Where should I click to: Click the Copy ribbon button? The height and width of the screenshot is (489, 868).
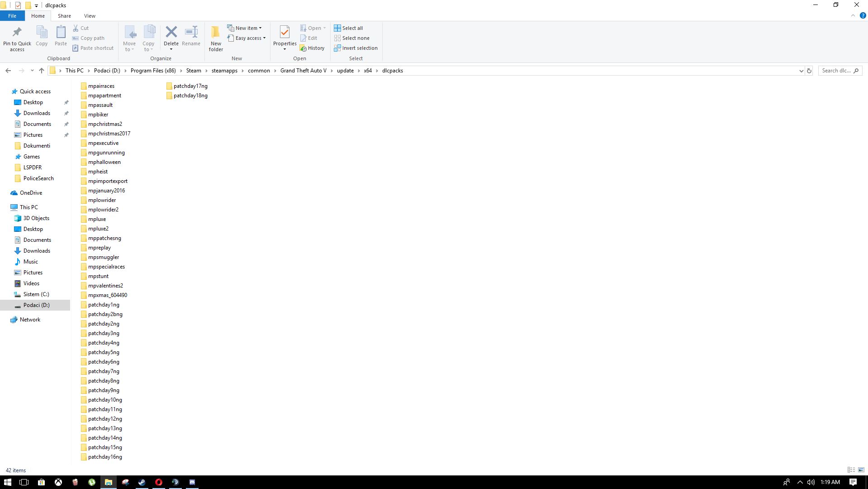point(42,36)
